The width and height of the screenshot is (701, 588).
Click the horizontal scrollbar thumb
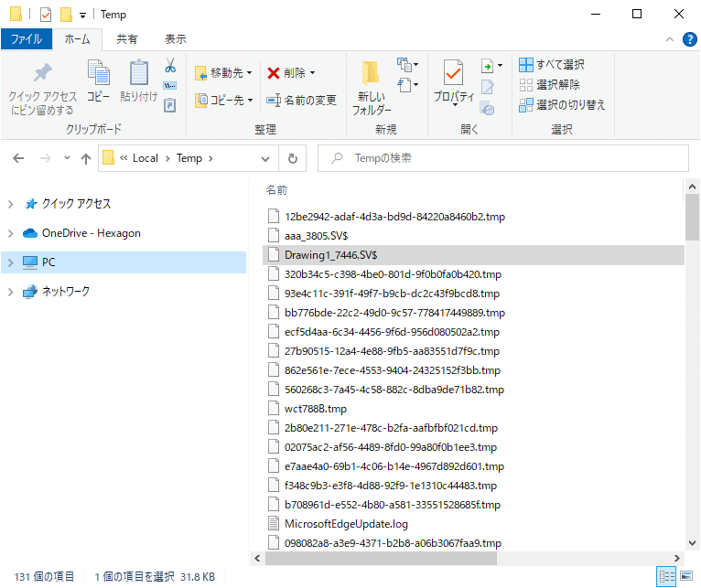(x=381, y=558)
